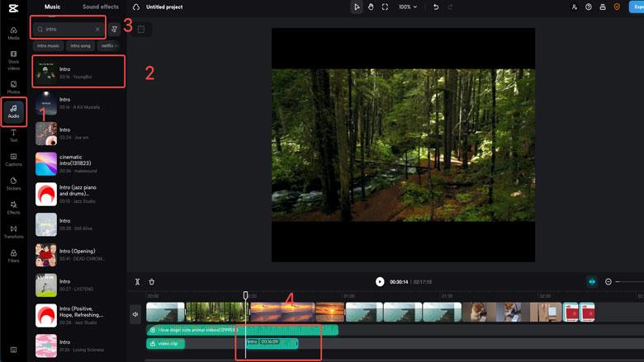Open the Captions panel
The image size is (644, 362).
pyautogui.click(x=13, y=159)
